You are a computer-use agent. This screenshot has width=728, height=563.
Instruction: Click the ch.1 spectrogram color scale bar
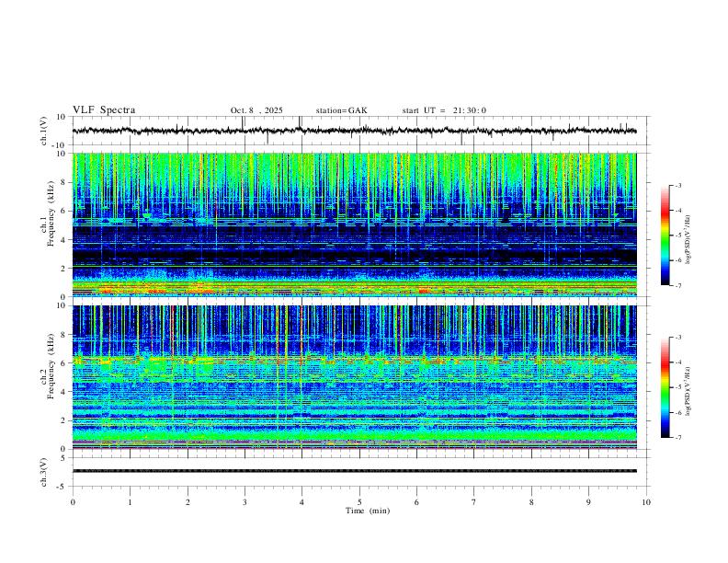pyautogui.click(x=665, y=236)
